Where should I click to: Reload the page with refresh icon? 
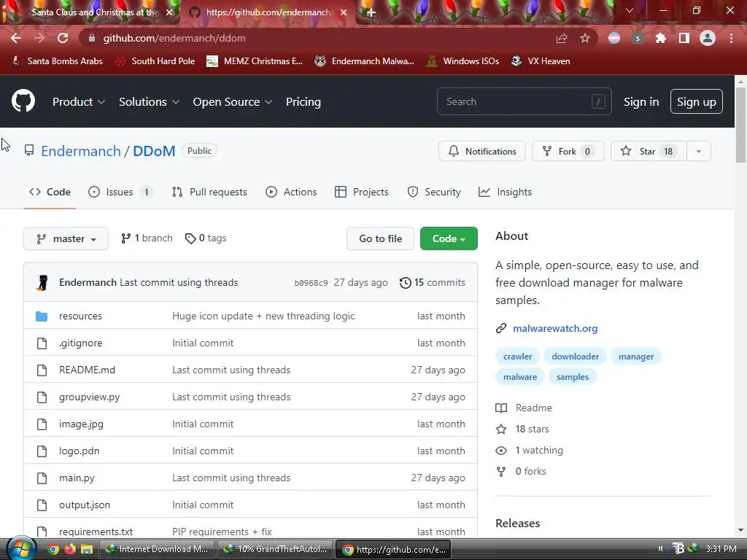tap(63, 38)
